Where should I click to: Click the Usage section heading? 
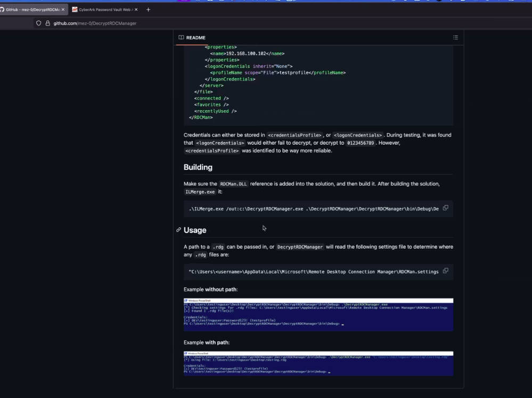coord(195,230)
